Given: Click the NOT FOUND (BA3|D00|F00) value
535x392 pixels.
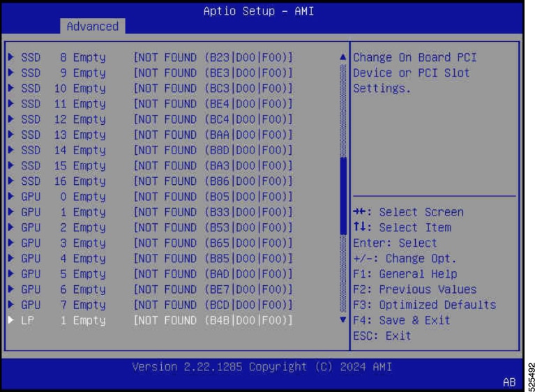Looking at the screenshot, I should tap(213, 166).
